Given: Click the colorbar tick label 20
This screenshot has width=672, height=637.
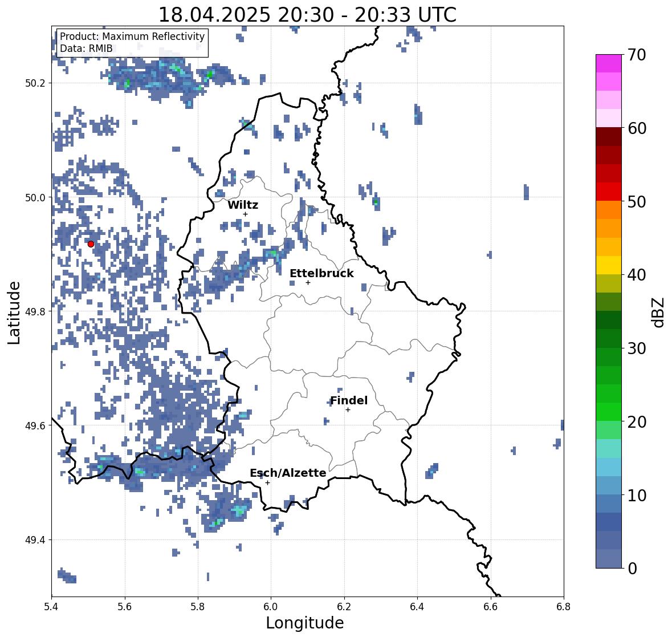Looking at the screenshot, I should point(637,422).
